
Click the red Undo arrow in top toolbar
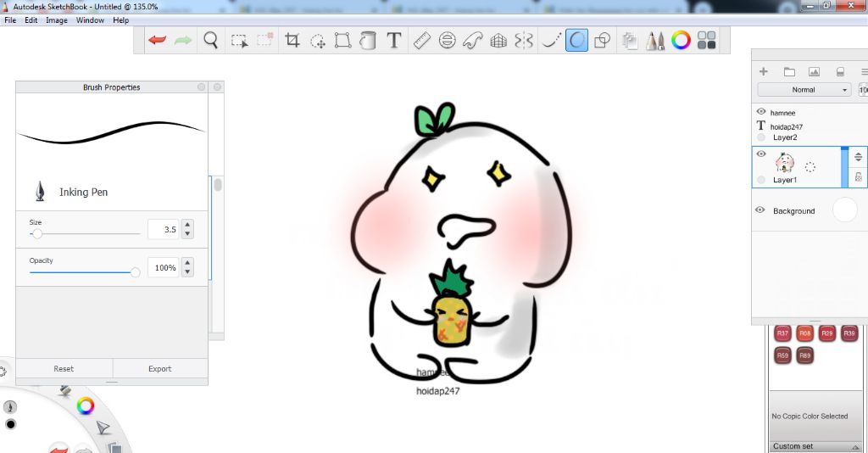pyautogui.click(x=157, y=40)
